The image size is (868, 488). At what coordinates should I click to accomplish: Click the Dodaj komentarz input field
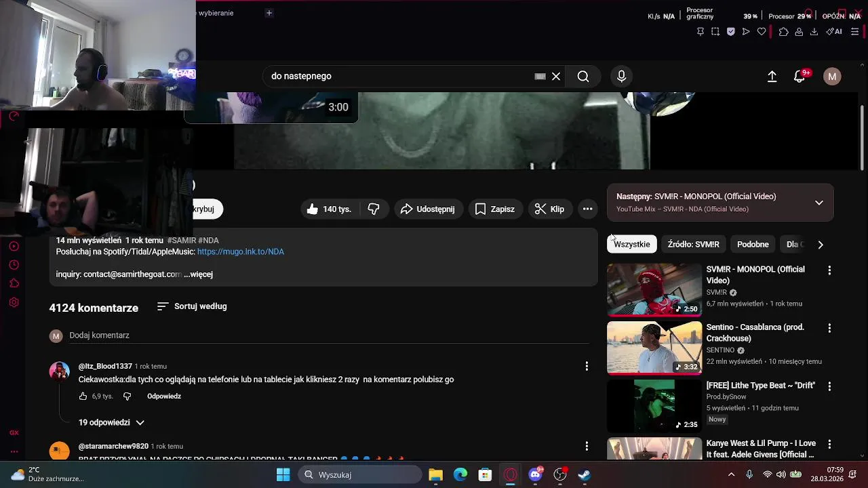(329, 335)
